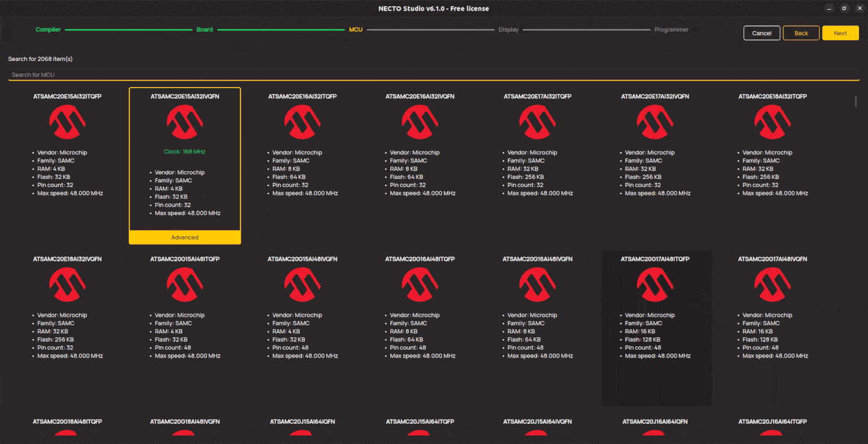Viewport: 868px width, 444px height.
Task: Jump to the Compiler wizard step
Action: point(48,29)
